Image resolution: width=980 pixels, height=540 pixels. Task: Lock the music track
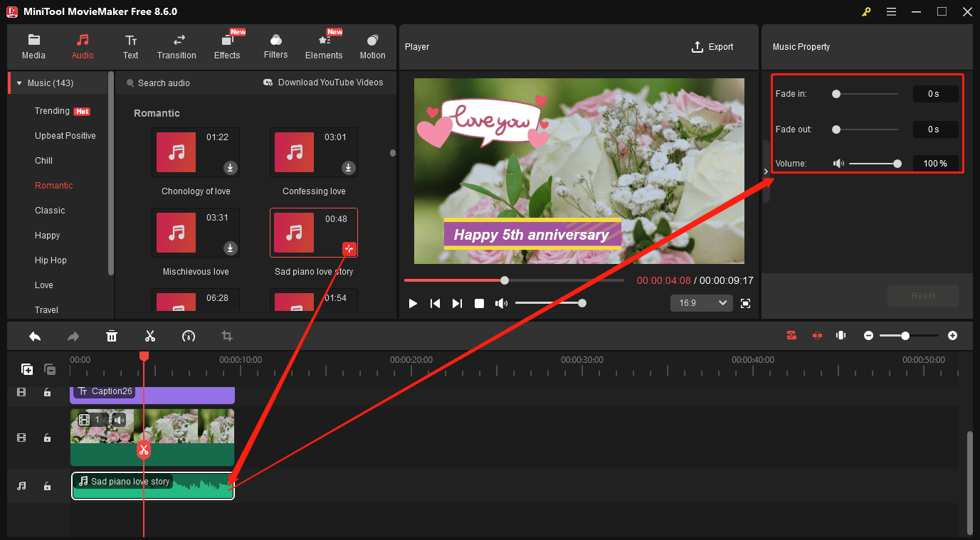click(x=47, y=486)
